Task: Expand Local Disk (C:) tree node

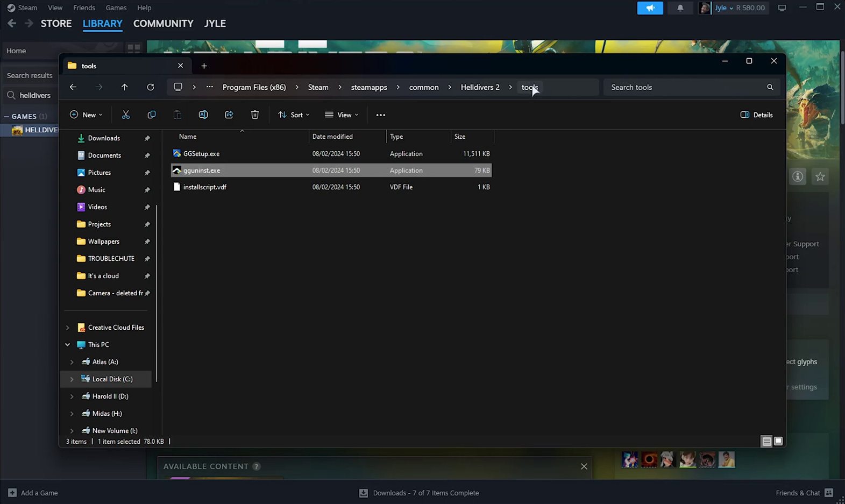Action: click(x=72, y=379)
